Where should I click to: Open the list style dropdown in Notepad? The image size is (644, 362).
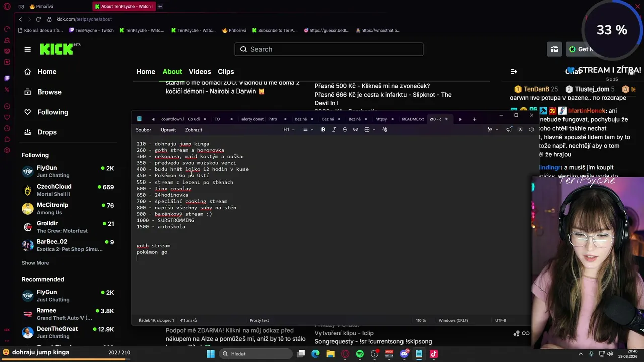(307, 130)
